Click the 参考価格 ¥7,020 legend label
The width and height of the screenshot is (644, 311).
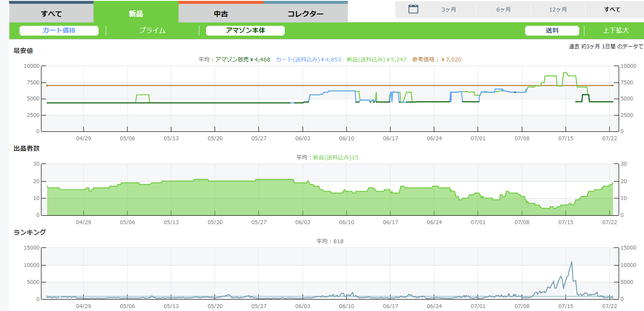pos(437,60)
